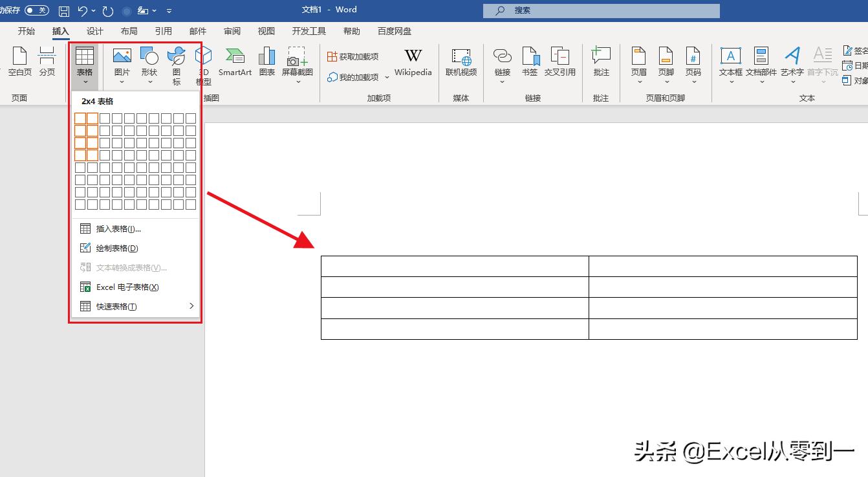The height and width of the screenshot is (477, 868).
Task: Open the 开发工具 ribbon tab
Action: tap(309, 30)
